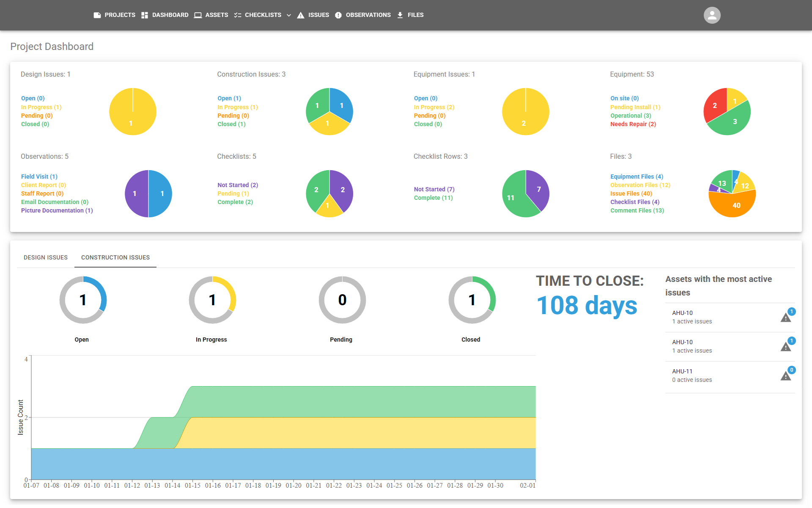Click the Dashboard grid icon
Viewport: 812px width, 508px height.
[x=145, y=15]
